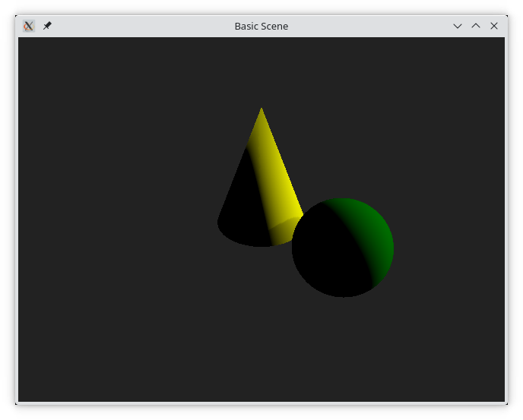This screenshot has height=420, width=523.
Task: Close the Basic Scene window
Action: (x=494, y=26)
